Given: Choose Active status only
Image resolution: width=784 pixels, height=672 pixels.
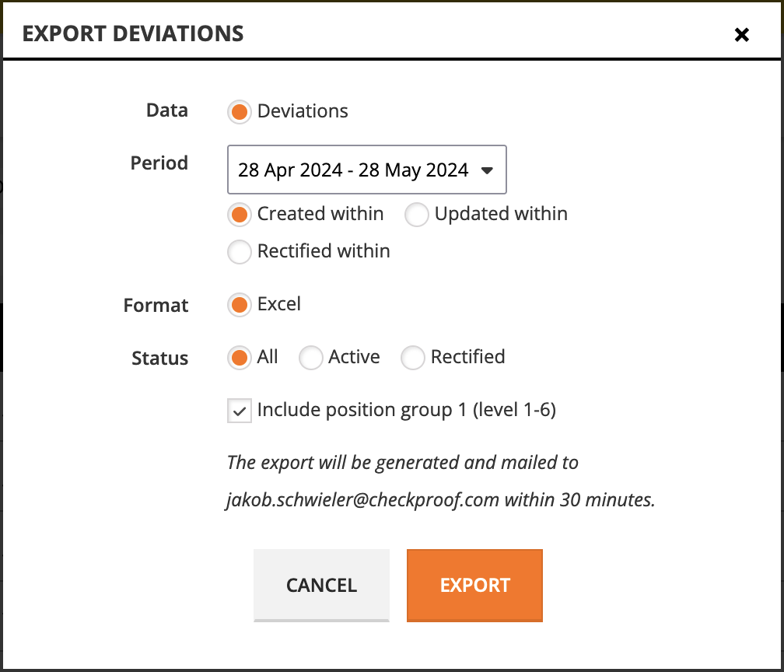Looking at the screenshot, I should (310, 357).
